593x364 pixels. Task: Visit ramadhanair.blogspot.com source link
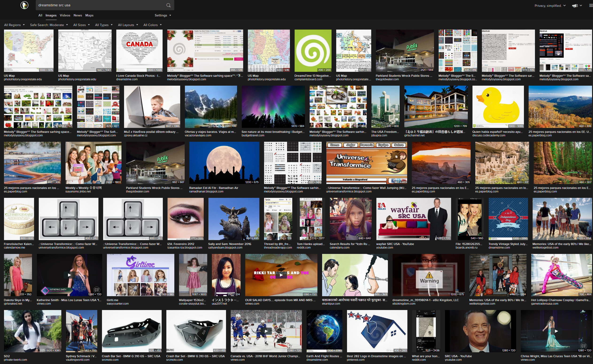point(206,192)
